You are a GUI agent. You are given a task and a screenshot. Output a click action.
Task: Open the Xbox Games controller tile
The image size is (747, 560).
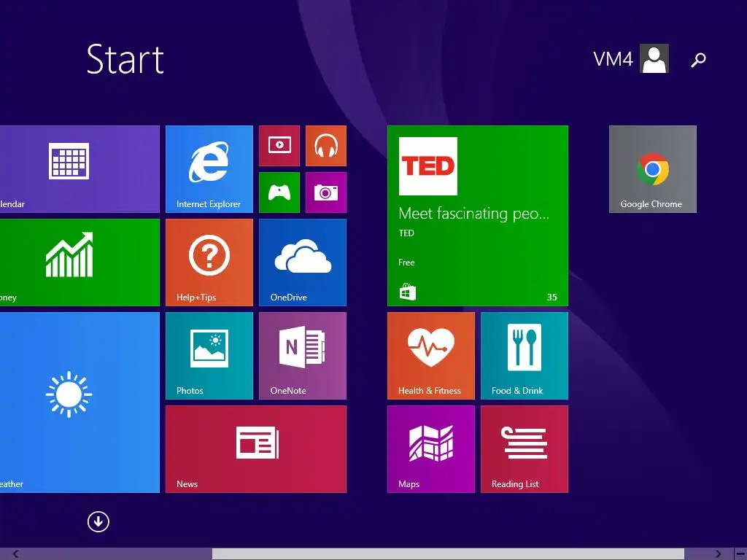(x=279, y=192)
